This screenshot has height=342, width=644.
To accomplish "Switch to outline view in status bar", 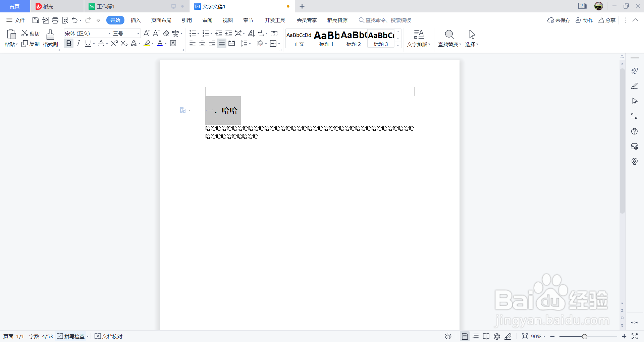I will pos(476,336).
